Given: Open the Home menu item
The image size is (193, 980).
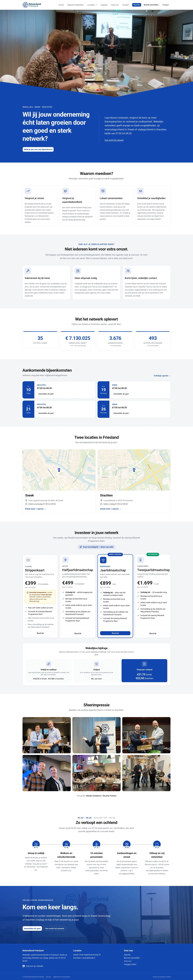Looking at the screenshot, I should point(61,5).
